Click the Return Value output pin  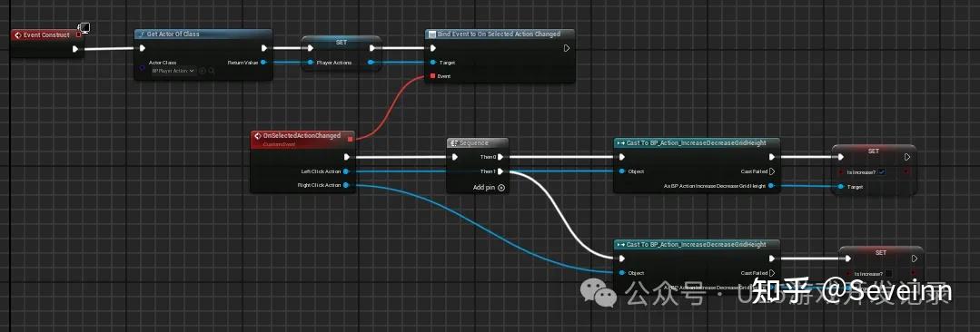point(263,62)
